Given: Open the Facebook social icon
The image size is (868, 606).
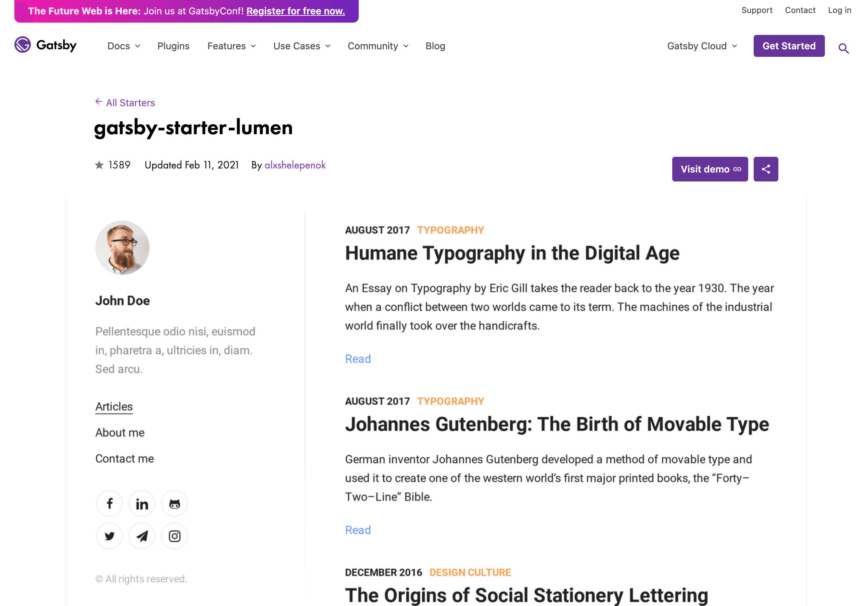Looking at the screenshot, I should pos(110,504).
